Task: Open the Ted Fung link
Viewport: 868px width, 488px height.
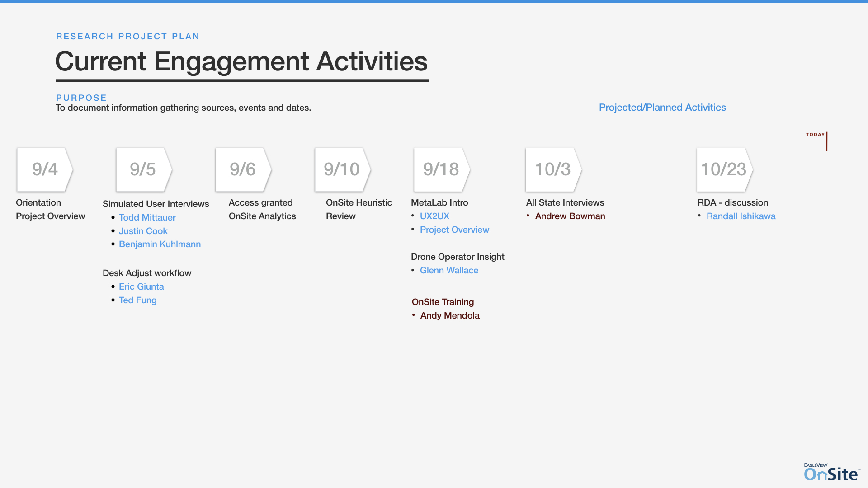Action: tap(137, 300)
